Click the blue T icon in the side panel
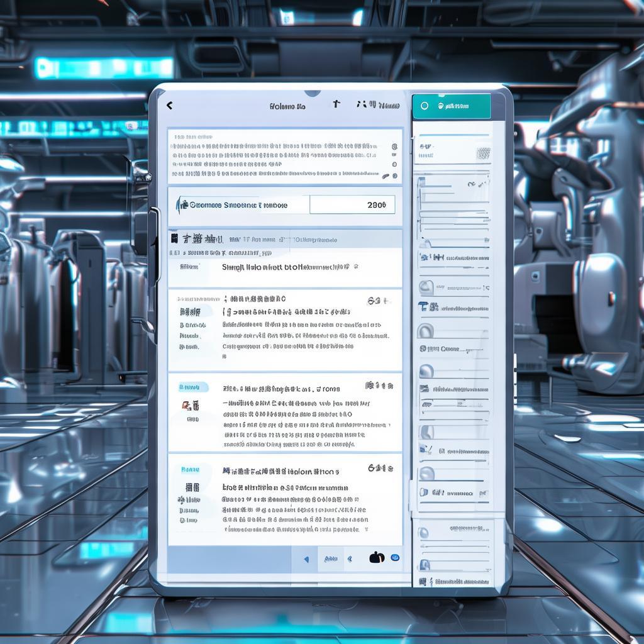Image resolution: width=644 pixels, height=644 pixels. tap(423, 306)
